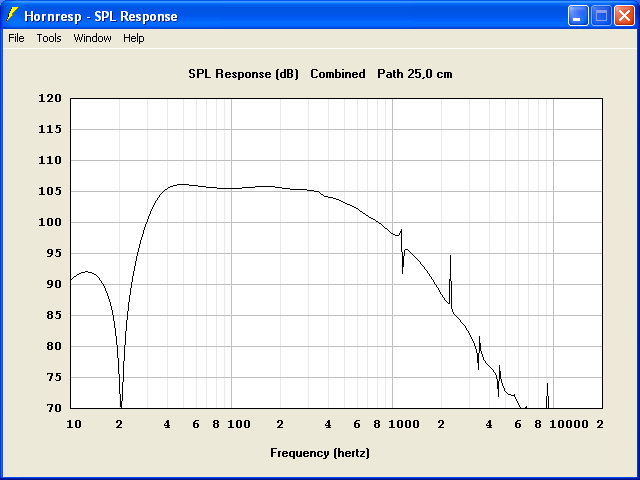Screen dimensions: 640x480
Task: Minimize the Hornresp SPL Response window
Action: [x=578, y=16]
